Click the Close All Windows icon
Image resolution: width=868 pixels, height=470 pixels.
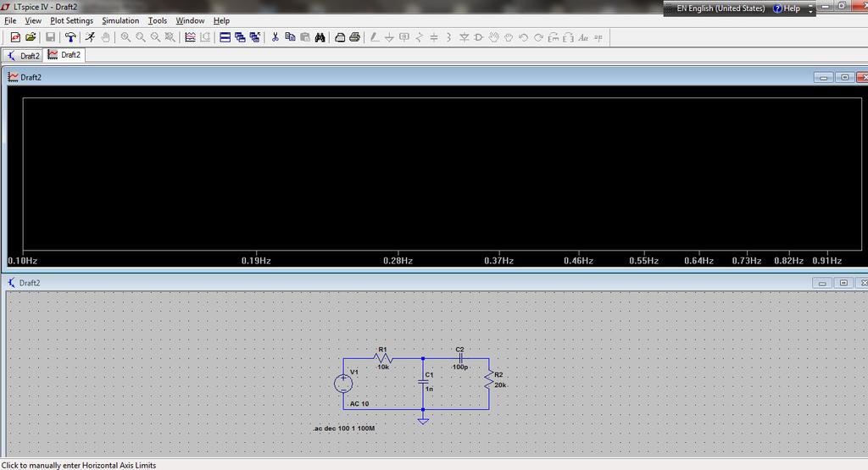[x=254, y=37]
